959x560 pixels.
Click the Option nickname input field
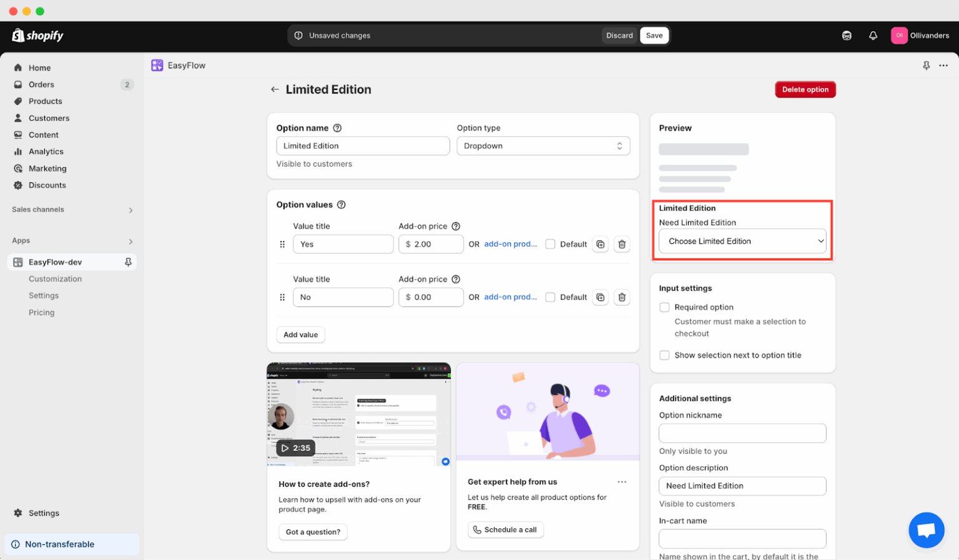point(742,433)
